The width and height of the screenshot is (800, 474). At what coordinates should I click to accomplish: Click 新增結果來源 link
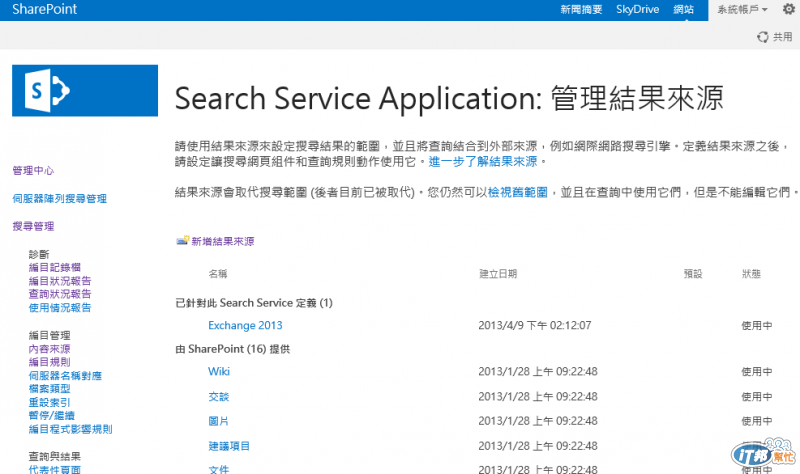pos(222,241)
